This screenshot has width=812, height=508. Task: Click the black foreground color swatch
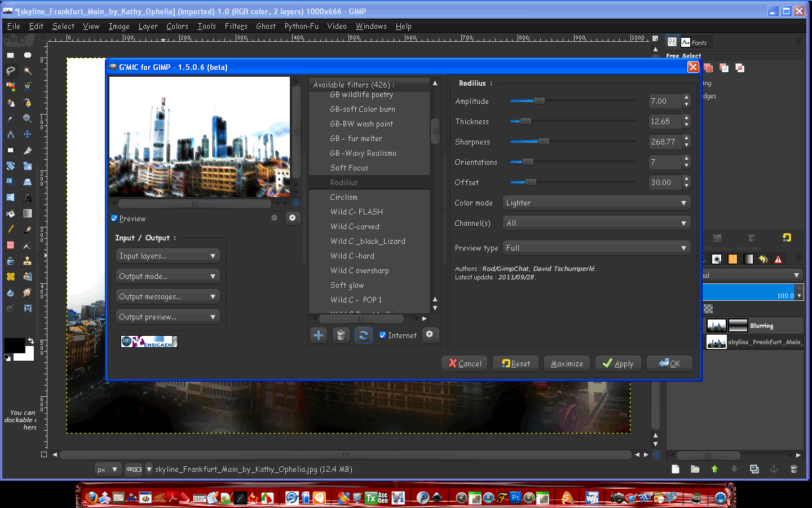click(14, 344)
